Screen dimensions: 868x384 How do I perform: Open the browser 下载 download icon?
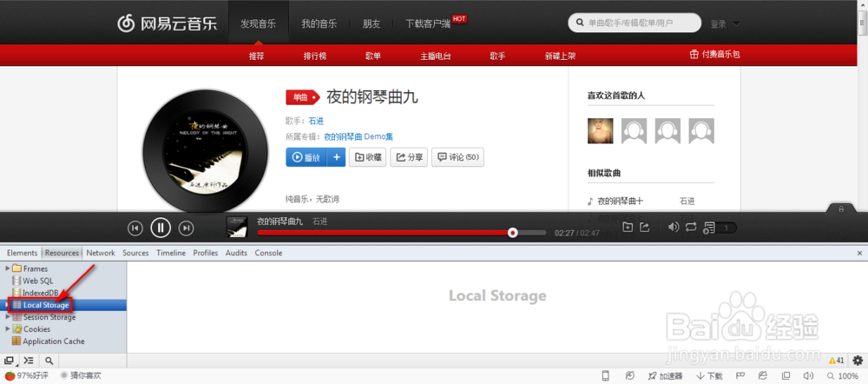[x=710, y=375]
